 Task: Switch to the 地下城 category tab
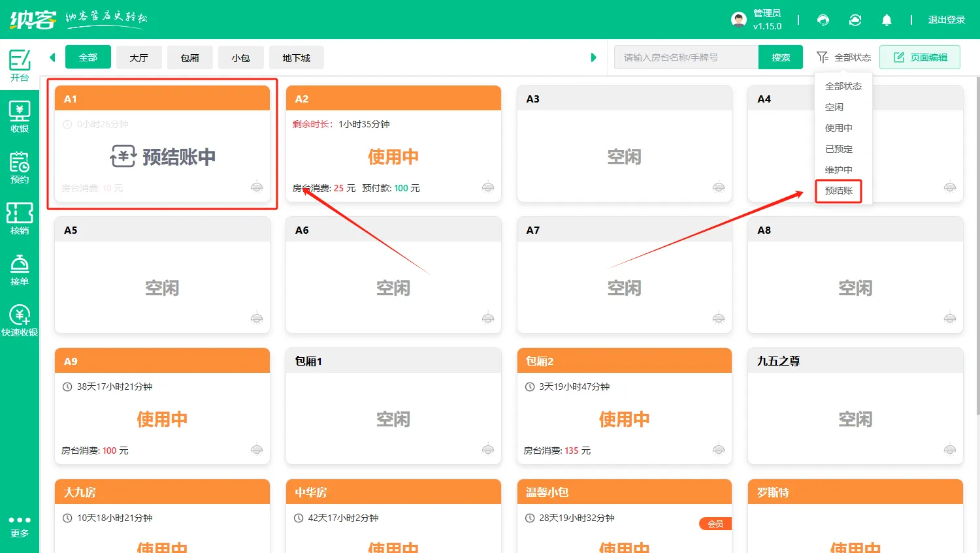click(x=296, y=57)
